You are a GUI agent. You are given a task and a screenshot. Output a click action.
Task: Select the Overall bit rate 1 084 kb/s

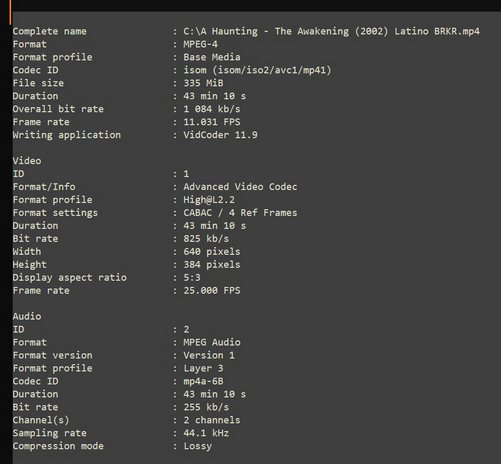point(212,109)
